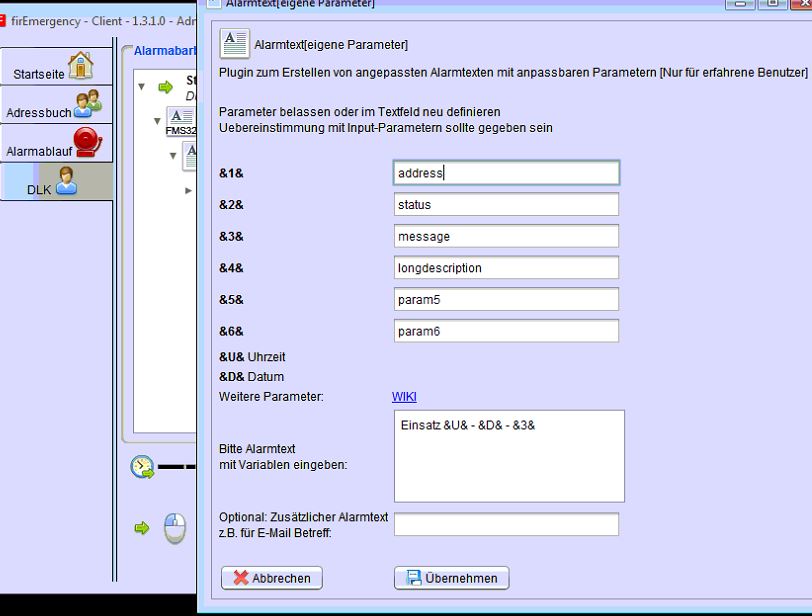Open the WIKI link for more parameters
Screen dimensions: 812x616
[x=404, y=397]
